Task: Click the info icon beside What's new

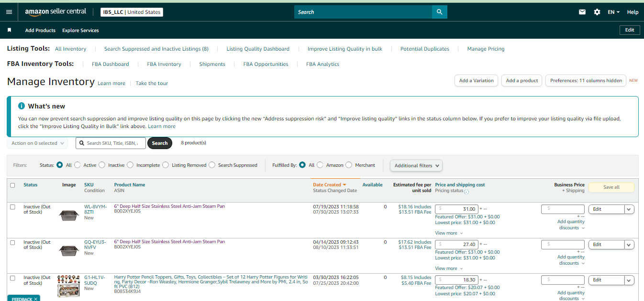Action: coord(21,106)
